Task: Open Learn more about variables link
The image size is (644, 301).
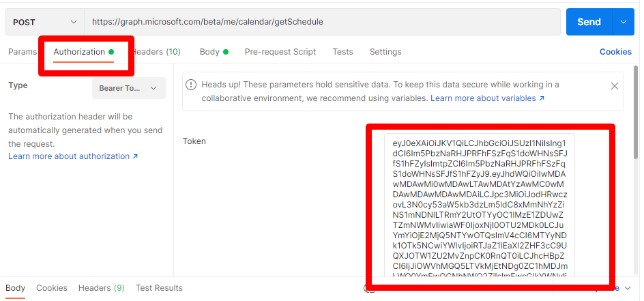Action: click(x=487, y=98)
